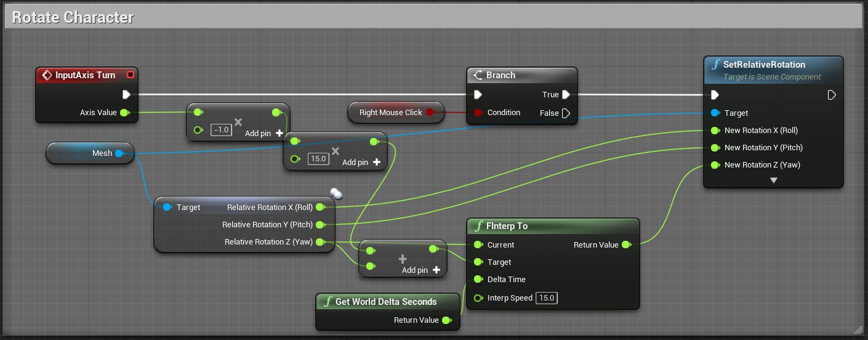Click the 15.0 multiply value field

point(318,159)
